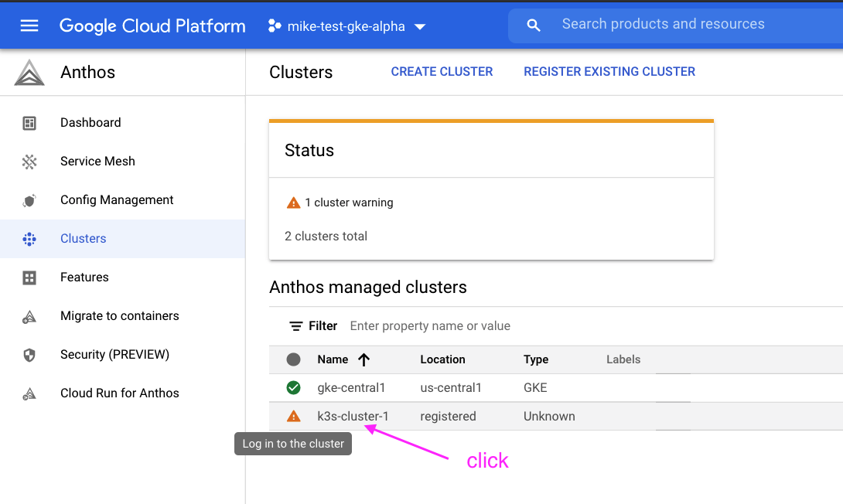Viewport: 843px width, 504px height.
Task: Click the Anthos logo icon
Action: click(x=29, y=73)
